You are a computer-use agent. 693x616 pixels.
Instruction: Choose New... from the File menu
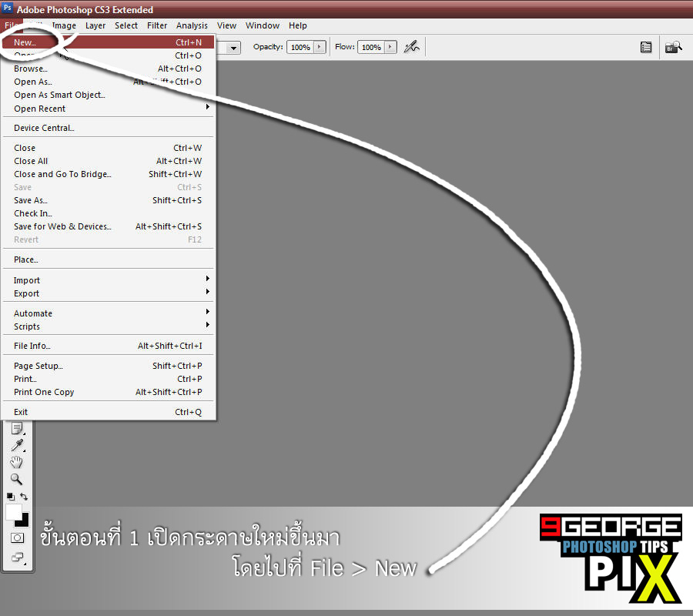(109, 42)
